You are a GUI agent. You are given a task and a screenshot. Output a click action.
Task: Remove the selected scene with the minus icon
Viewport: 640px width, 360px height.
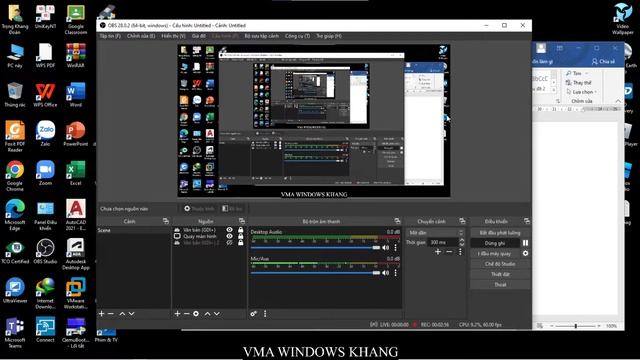[111, 313]
